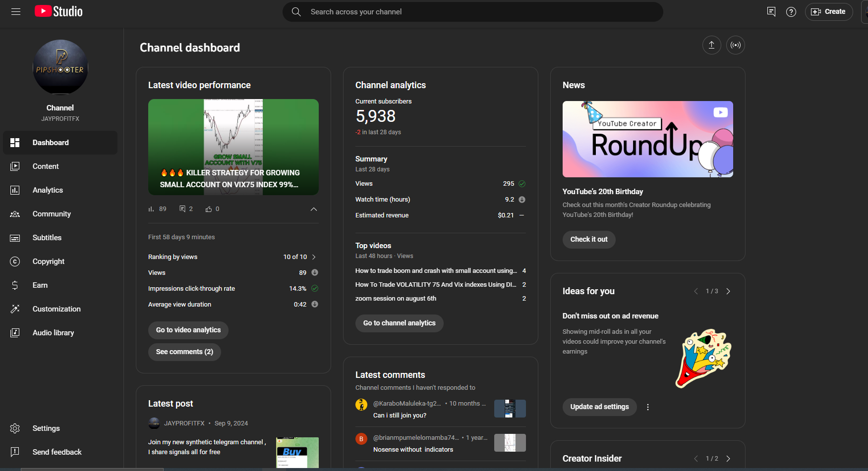The width and height of the screenshot is (868, 471).
Task: Click the magnifier search icon
Action: [296, 12]
